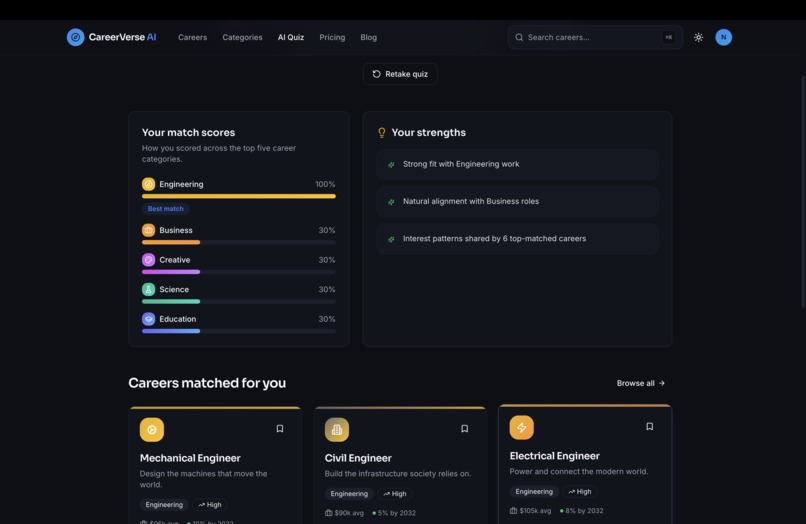Click the Engineering 100% progress bar

239,196
